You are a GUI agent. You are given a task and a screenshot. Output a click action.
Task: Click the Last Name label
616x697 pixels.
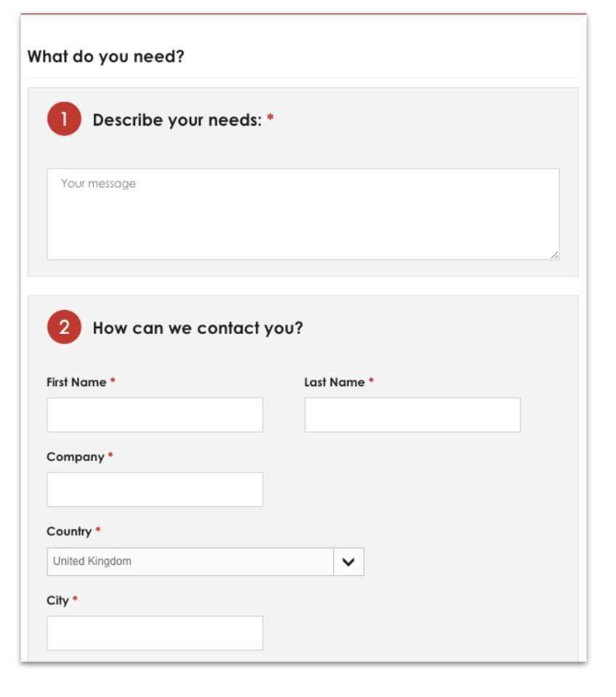pos(334,383)
